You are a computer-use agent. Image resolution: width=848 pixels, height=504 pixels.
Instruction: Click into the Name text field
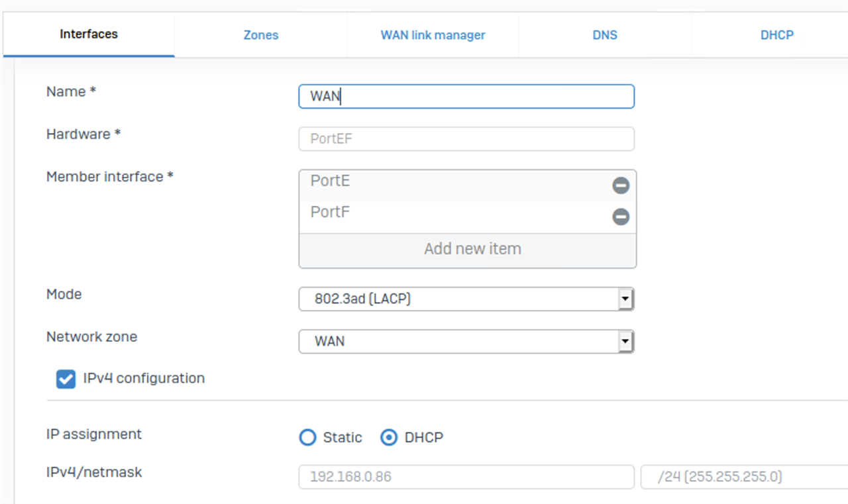tap(466, 96)
